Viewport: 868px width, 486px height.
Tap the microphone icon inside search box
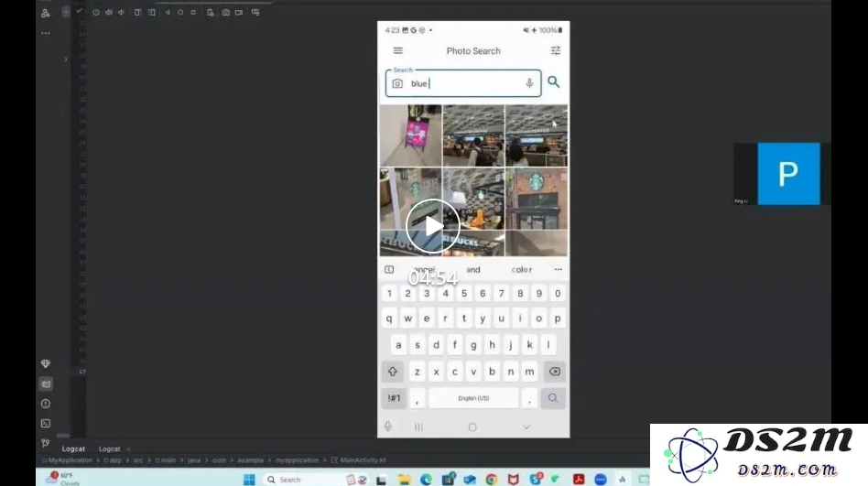click(529, 83)
